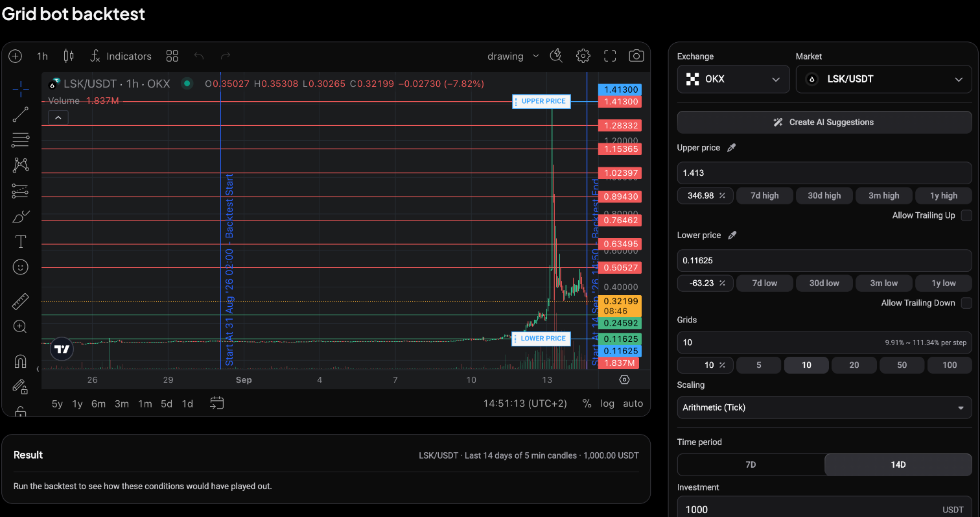This screenshot has height=517, width=980.
Task: Select the trend line drawing tool
Action: point(21,115)
